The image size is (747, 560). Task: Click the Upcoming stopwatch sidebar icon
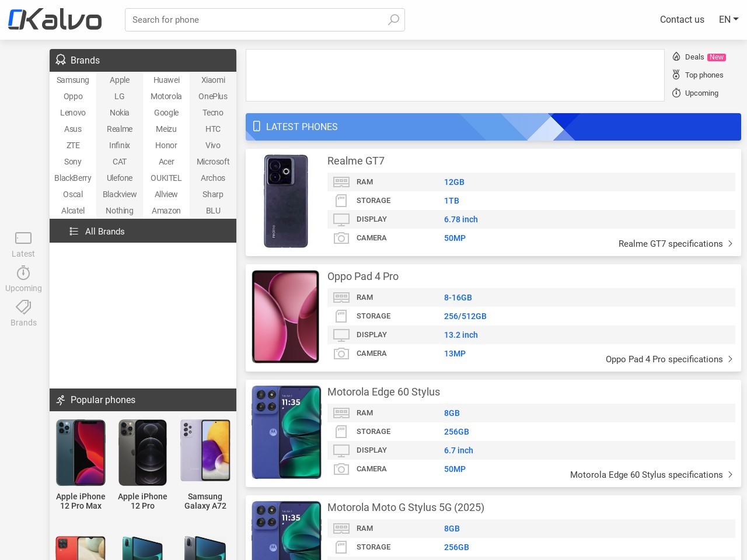pyautogui.click(x=23, y=272)
